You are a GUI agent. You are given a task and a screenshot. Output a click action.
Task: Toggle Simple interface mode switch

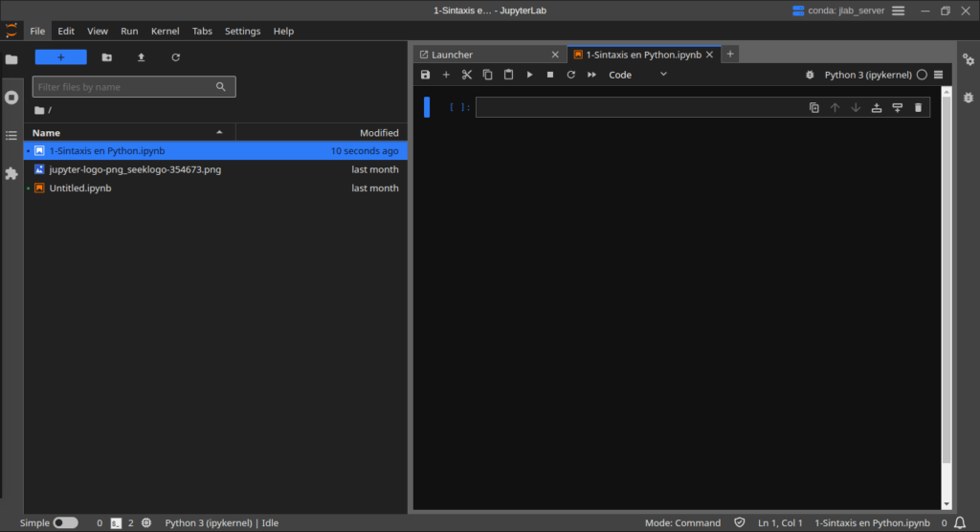click(65, 522)
